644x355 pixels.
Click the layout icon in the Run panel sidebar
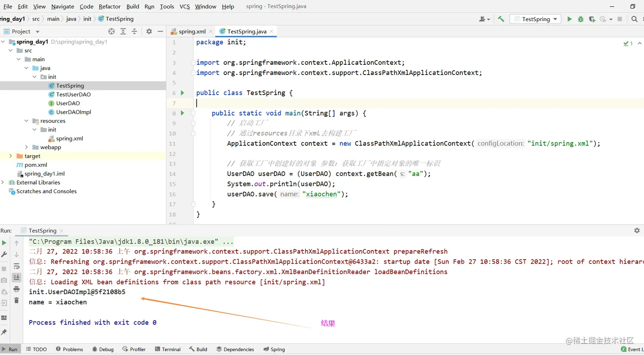(4, 317)
